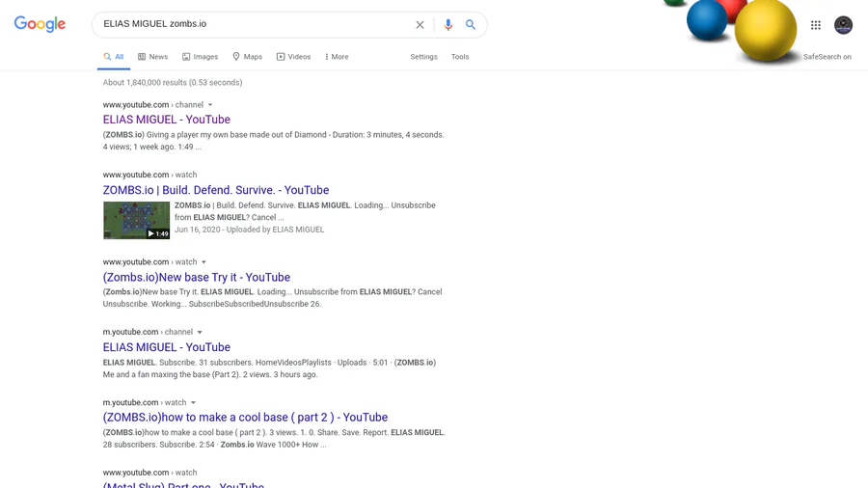
Task: Play the ZOMBS.io video thumbnail
Action: point(136,220)
